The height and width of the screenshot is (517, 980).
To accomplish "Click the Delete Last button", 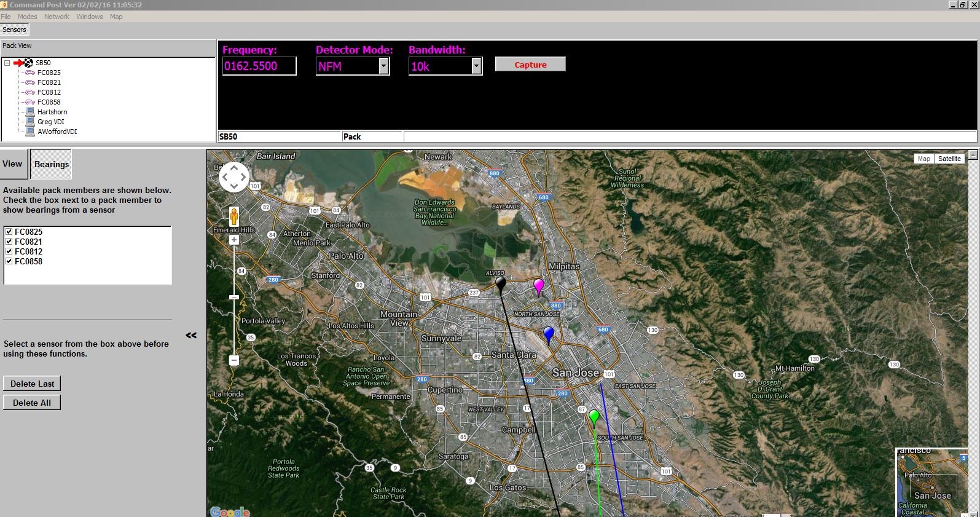I will [x=32, y=384].
